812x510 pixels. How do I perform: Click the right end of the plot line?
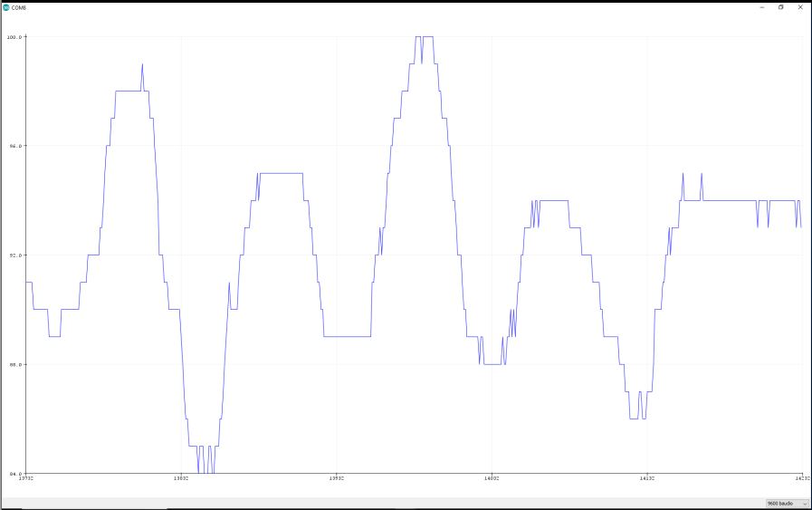point(801,226)
